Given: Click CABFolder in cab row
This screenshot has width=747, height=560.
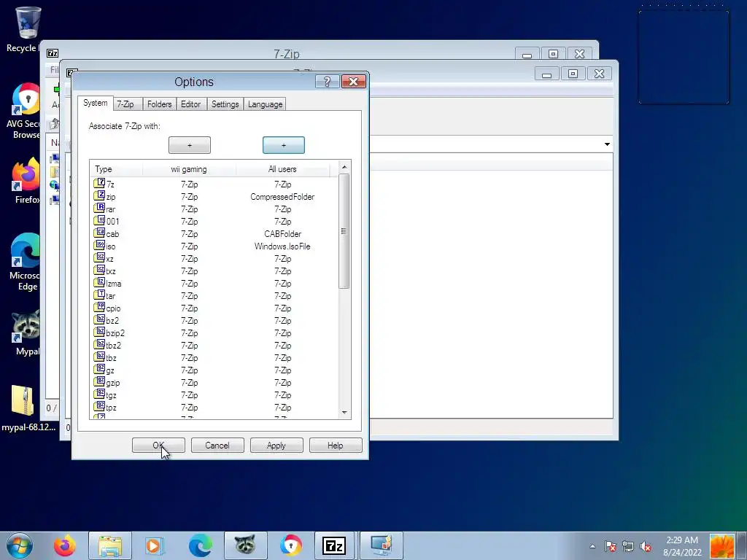Looking at the screenshot, I should pyautogui.click(x=283, y=234).
